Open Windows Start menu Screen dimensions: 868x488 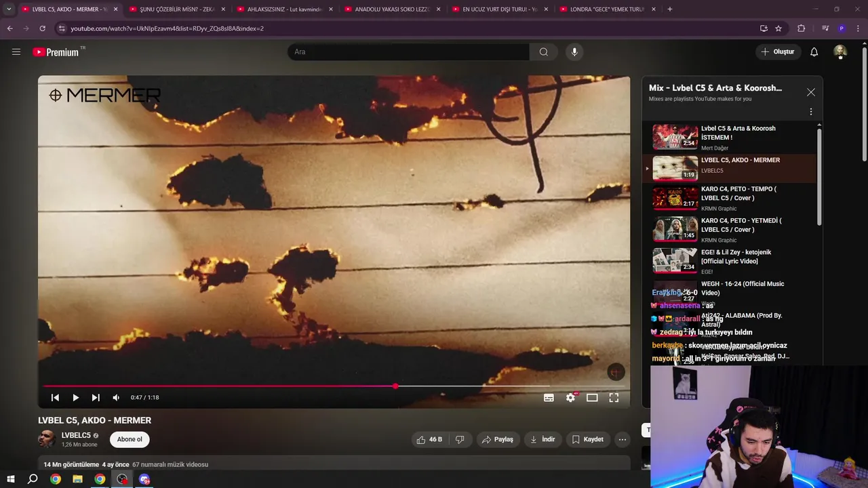click(11, 479)
